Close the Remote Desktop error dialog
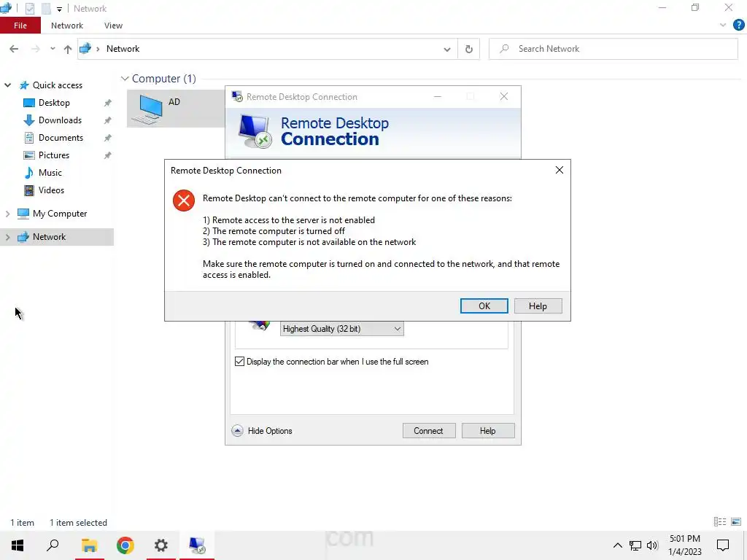 tap(560, 170)
